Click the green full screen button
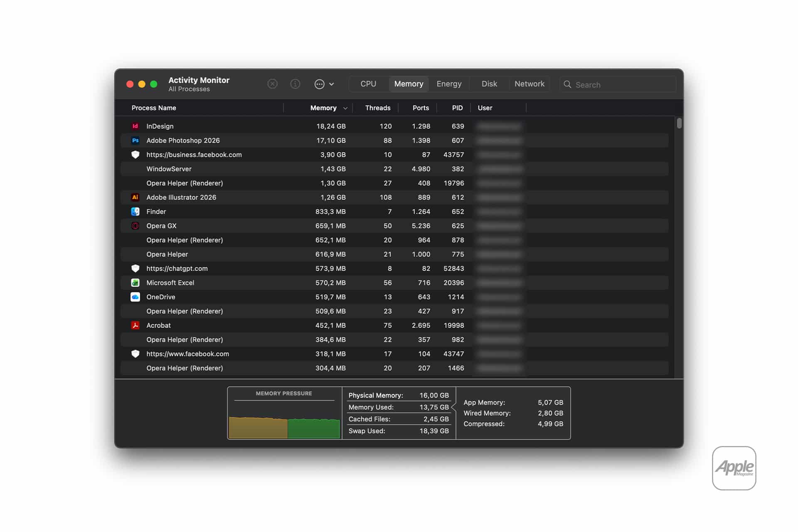 tap(153, 84)
